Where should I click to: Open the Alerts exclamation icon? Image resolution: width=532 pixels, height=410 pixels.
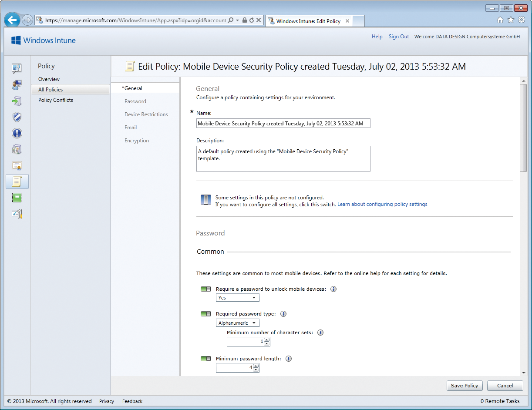(17, 133)
